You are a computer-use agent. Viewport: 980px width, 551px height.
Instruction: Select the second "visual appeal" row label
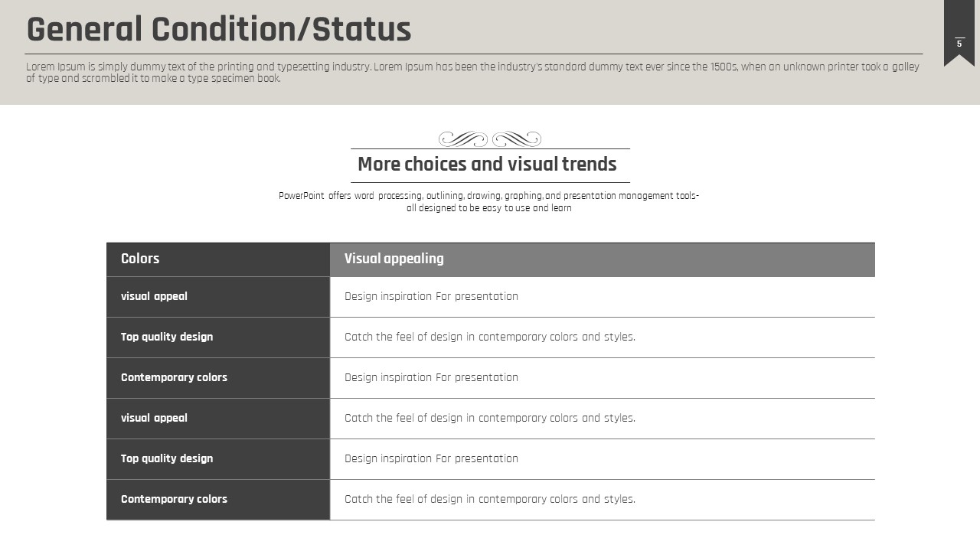click(154, 418)
